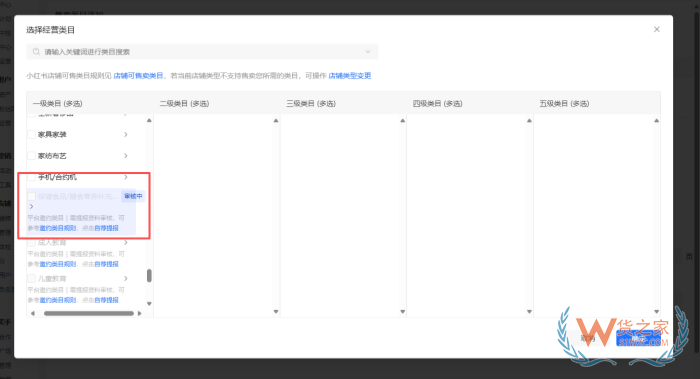Check the 手机/合约机 checkbox
Screen dimensions: 700x379
click(x=31, y=177)
